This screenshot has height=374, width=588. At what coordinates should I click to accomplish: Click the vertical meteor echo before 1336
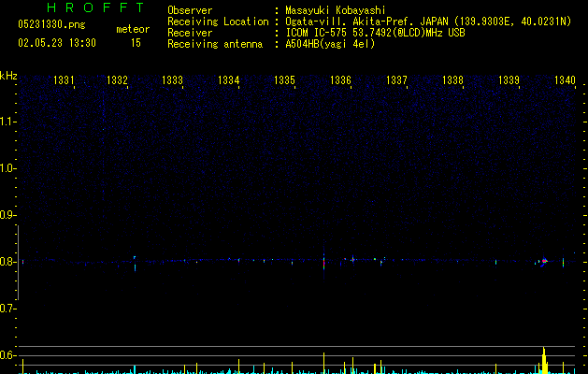[324, 262]
